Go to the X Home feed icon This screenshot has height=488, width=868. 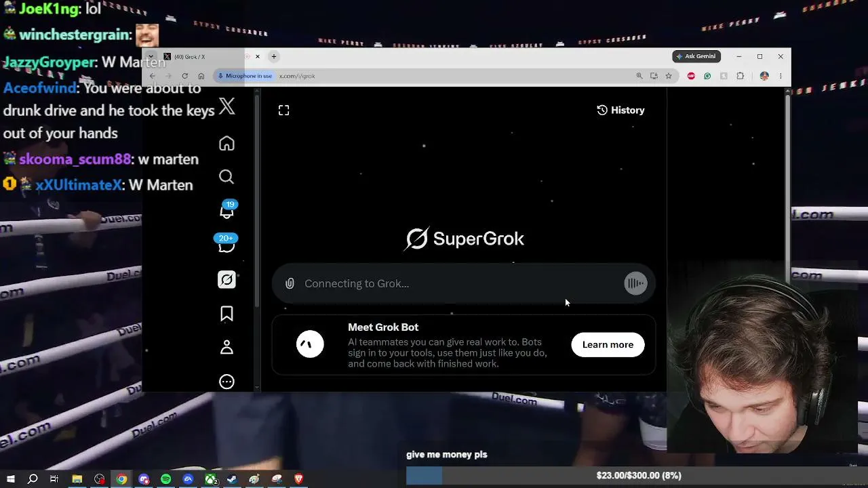pos(226,144)
